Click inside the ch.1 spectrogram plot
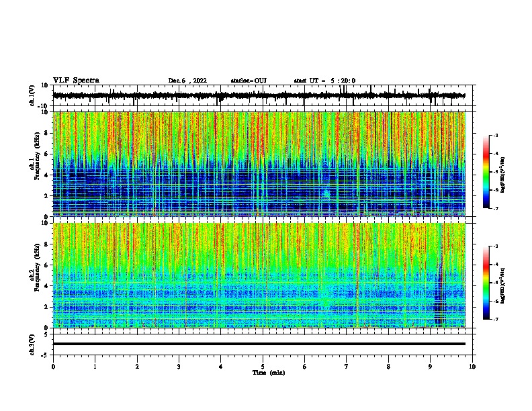The height and width of the screenshot is (411, 532). point(259,164)
